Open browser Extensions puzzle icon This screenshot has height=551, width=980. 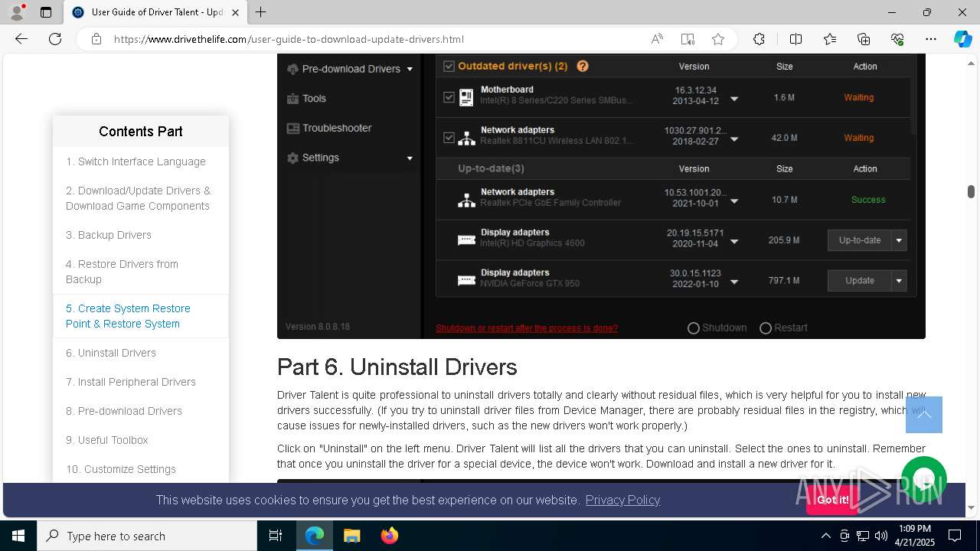(759, 39)
